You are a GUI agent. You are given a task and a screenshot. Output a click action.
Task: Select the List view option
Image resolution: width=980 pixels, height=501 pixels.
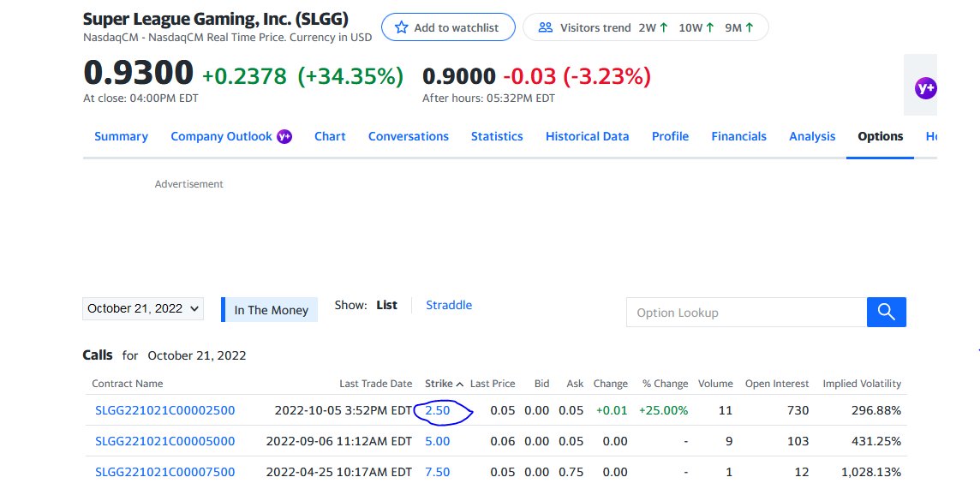[387, 305]
